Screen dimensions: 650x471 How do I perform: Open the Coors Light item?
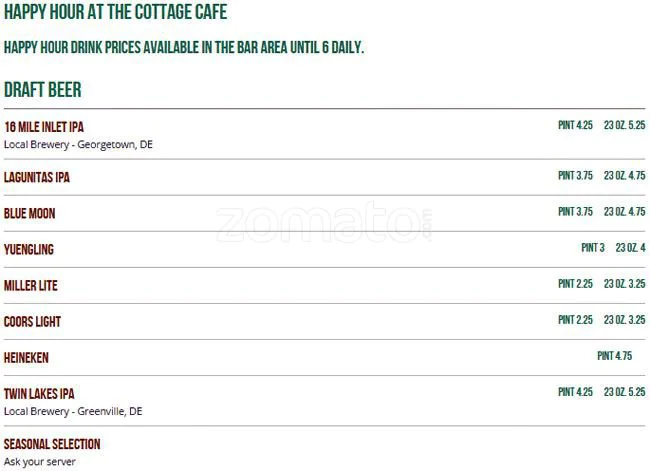pyautogui.click(x=33, y=322)
